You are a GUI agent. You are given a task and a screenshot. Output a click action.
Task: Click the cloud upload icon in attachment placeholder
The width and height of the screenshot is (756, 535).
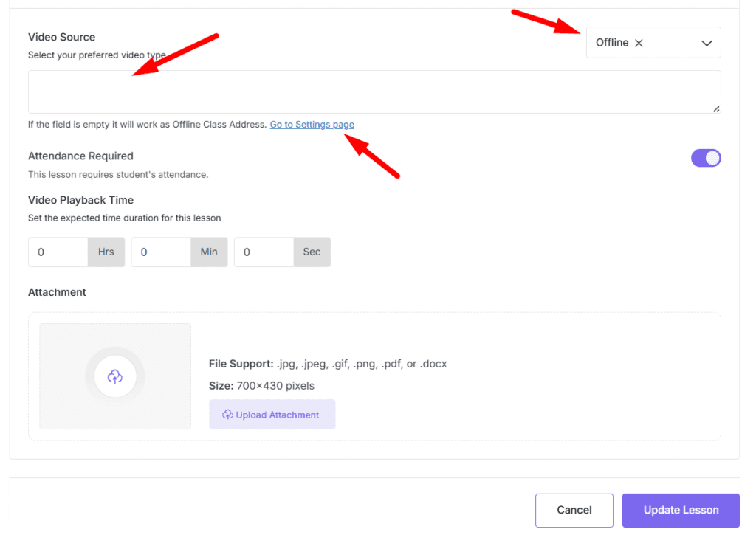(x=114, y=376)
